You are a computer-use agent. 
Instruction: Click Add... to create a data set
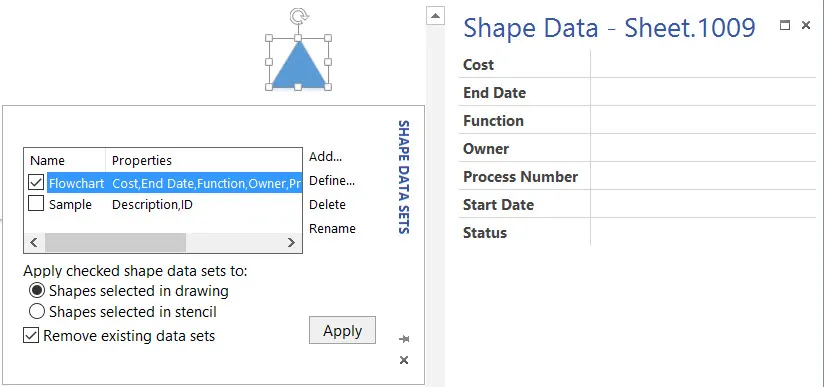(x=325, y=156)
